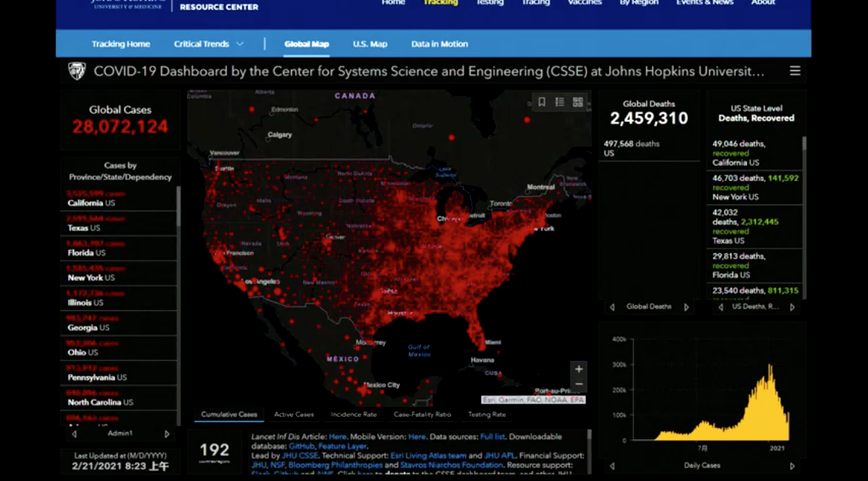Zoom out the map with minus button
The image size is (868, 481).
click(x=579, y=385)
